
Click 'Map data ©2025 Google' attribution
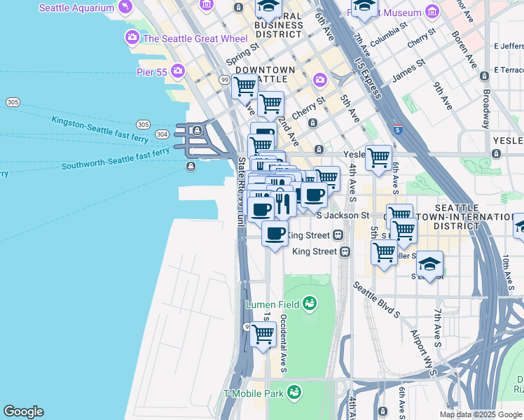click(x=481, y=414)
